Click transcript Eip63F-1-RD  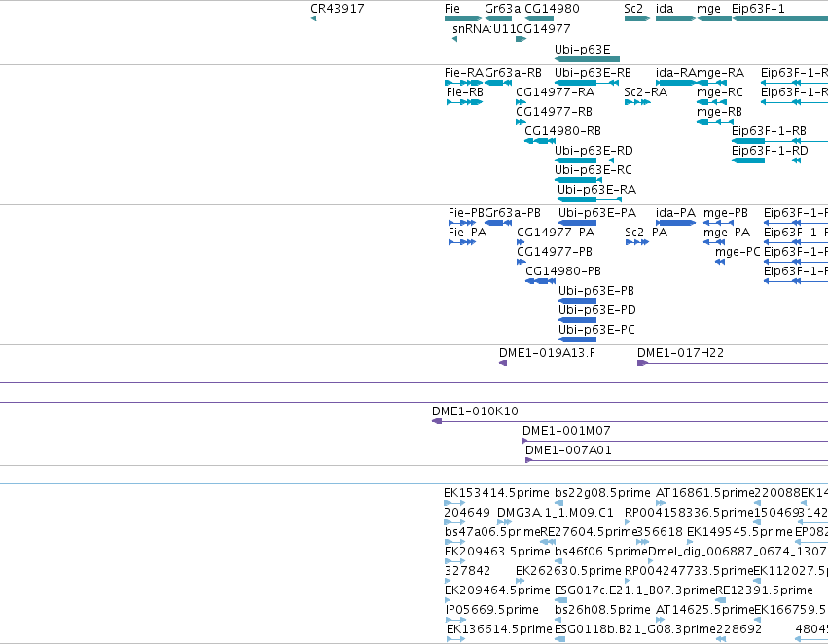770,151
